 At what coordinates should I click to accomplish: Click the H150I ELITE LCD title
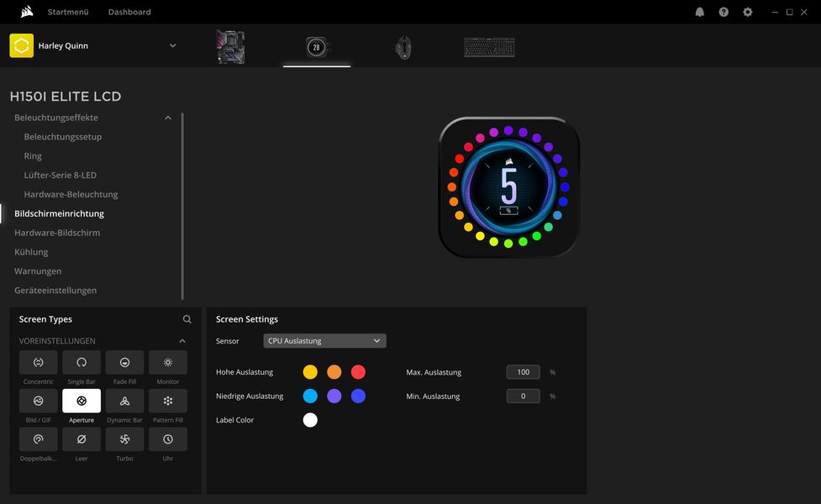(66, 97)
